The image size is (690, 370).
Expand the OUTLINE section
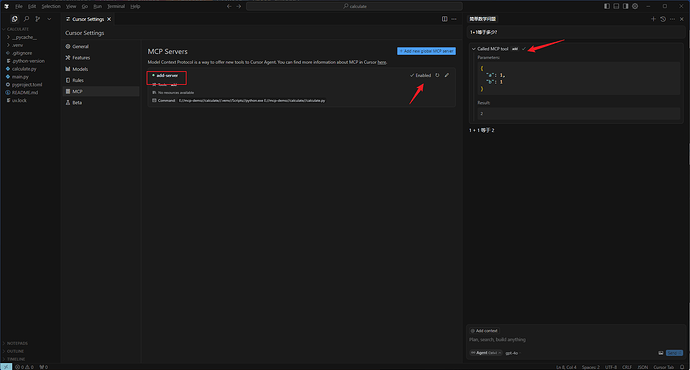point(15,351)
